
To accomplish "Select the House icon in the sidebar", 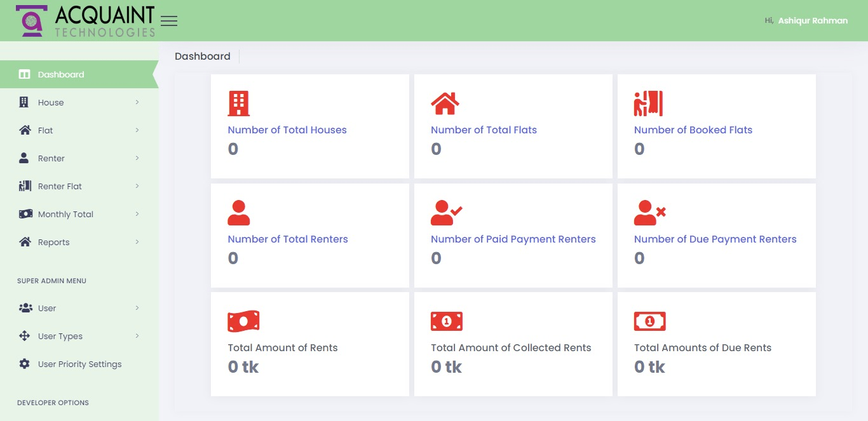I will [25, 102].
